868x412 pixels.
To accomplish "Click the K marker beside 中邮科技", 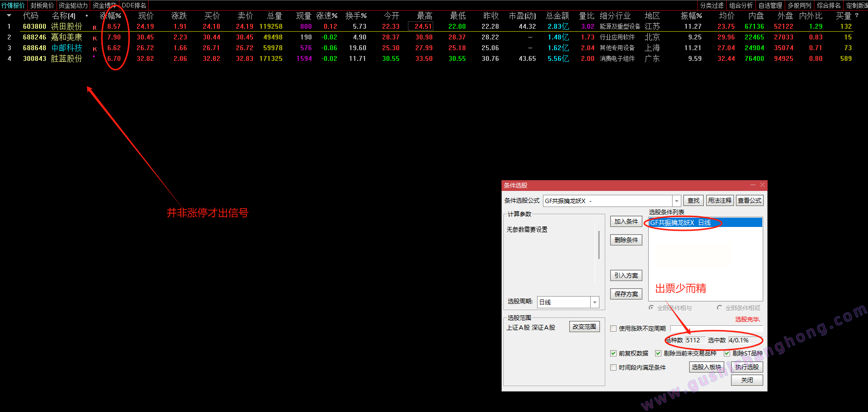I will pyautogui.click(x=95, y=49).
